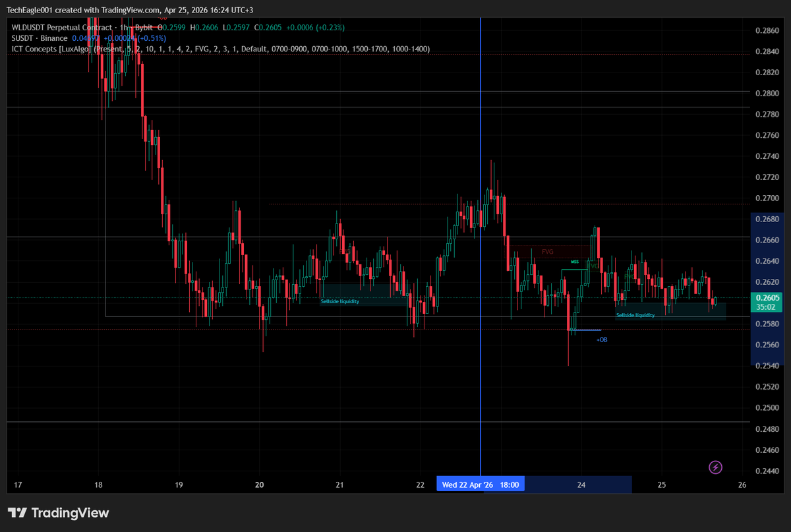Click the Sellside liquidity label near 21 April
This screenshot has height=532, width=791.
point(340,301)
